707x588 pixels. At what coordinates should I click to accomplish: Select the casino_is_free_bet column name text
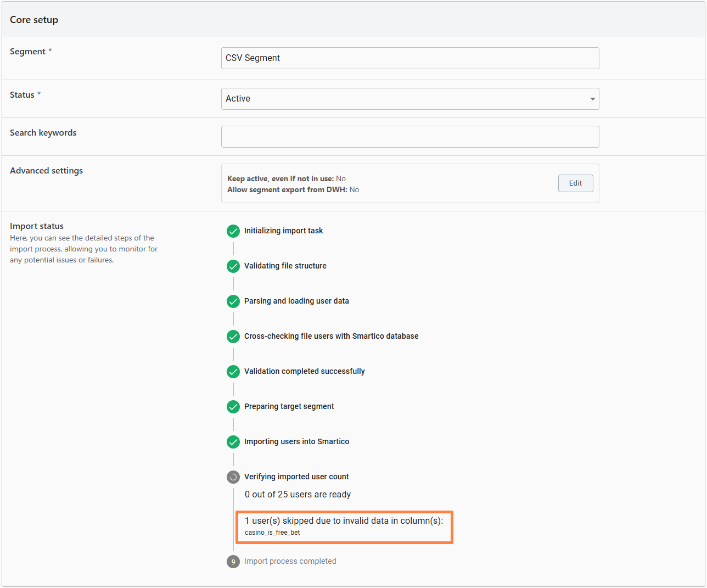(x=272, y=533)
